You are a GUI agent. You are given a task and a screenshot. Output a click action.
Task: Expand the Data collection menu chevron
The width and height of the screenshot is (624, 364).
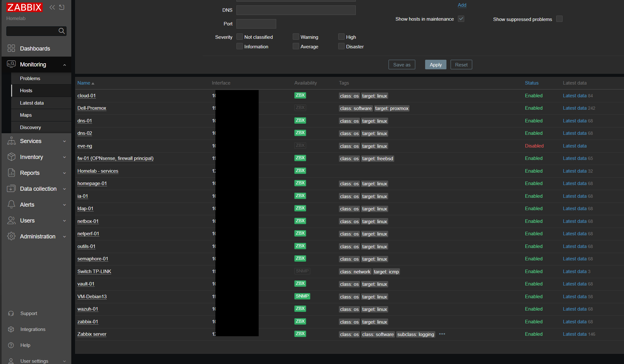pyautogui.click(x=65, y=189)
